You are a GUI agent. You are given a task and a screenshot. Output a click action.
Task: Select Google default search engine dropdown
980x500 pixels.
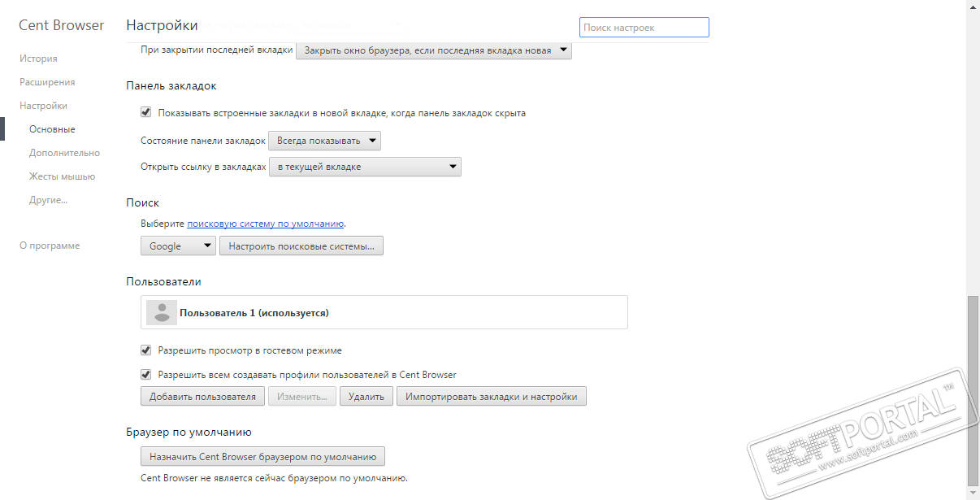tap(178, 246)
